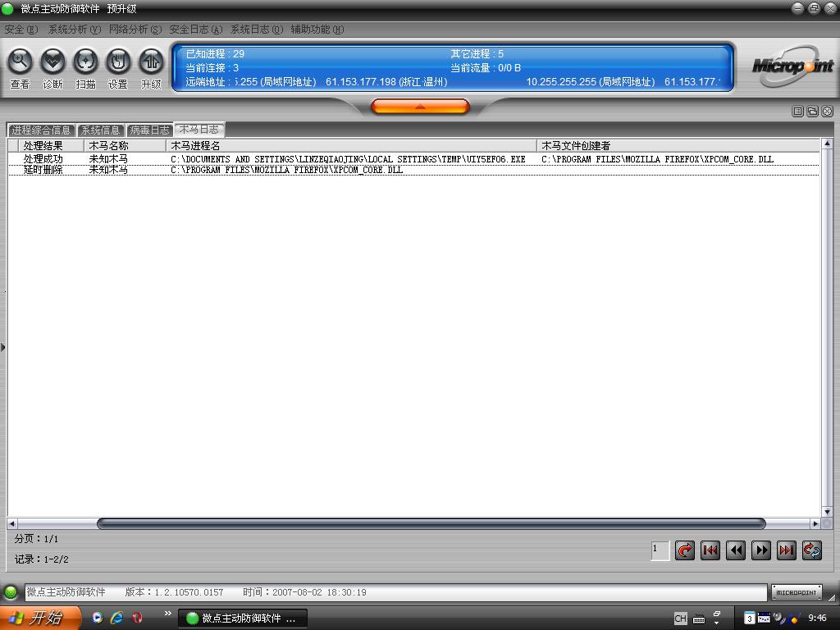The image size is (840, 630).
Task: Open the 网络分析(S) menu
Action: click(x=135, y=30)
